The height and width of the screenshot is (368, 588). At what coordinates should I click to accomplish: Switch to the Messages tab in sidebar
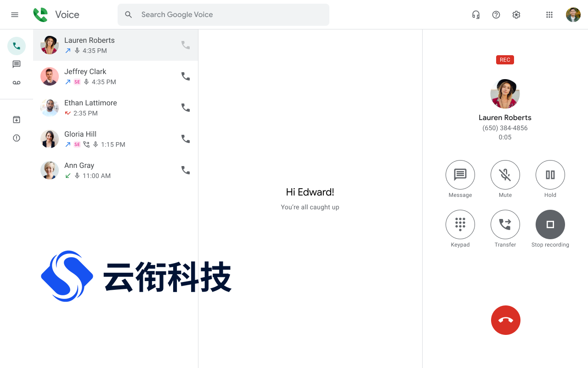(x=17, y=64)
